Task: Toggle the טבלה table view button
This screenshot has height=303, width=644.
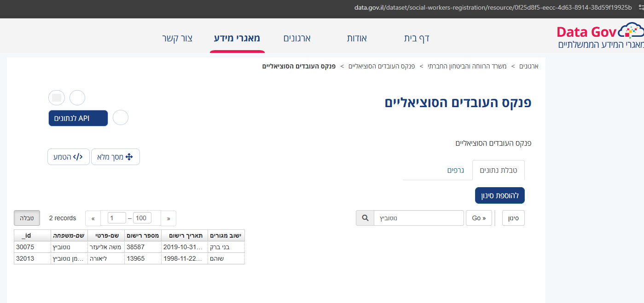Action: (27, 218)
